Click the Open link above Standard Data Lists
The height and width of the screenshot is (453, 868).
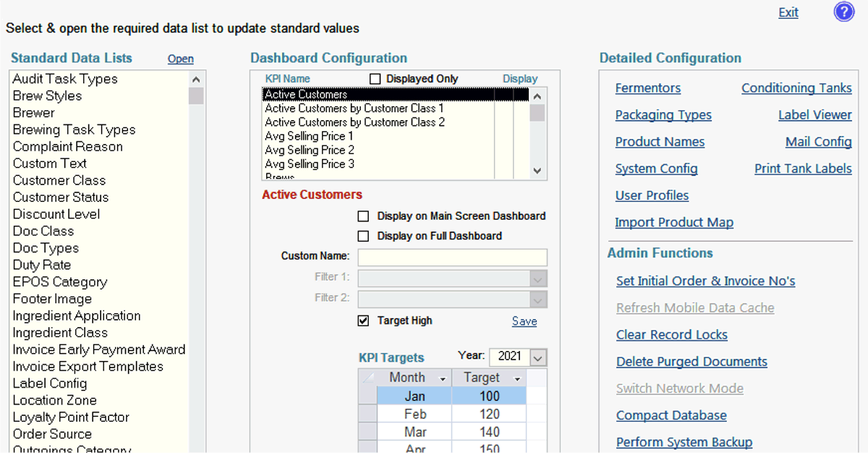[179, 58]
